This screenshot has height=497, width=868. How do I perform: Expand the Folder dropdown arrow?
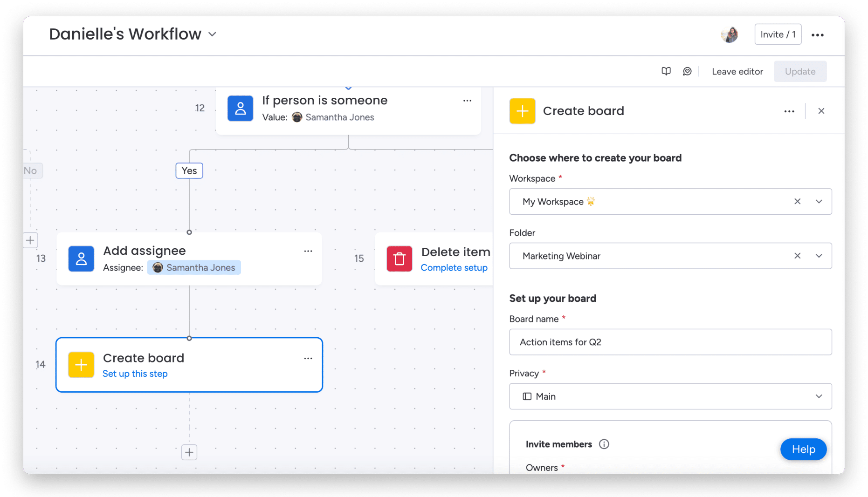pos(819,256)
